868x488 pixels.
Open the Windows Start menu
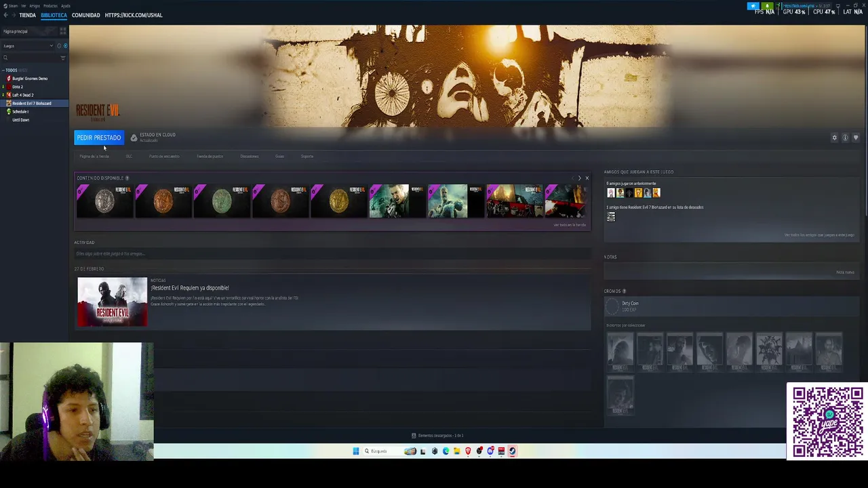click(356, 451)
